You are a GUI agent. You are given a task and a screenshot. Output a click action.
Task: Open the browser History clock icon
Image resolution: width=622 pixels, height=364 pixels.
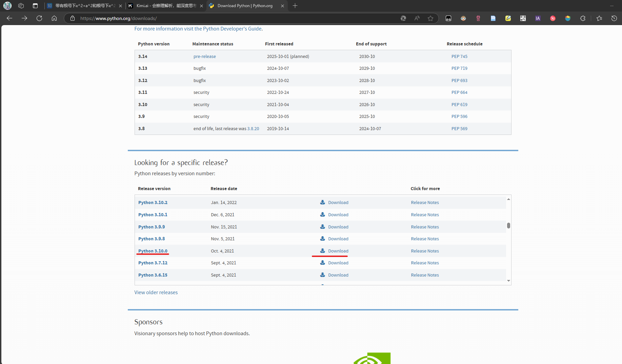coord(614,18)
